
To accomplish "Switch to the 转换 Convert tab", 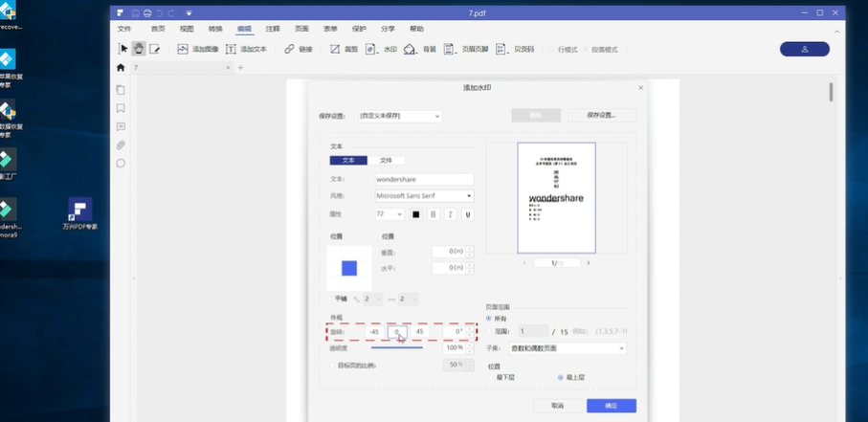I will [215, 29].
